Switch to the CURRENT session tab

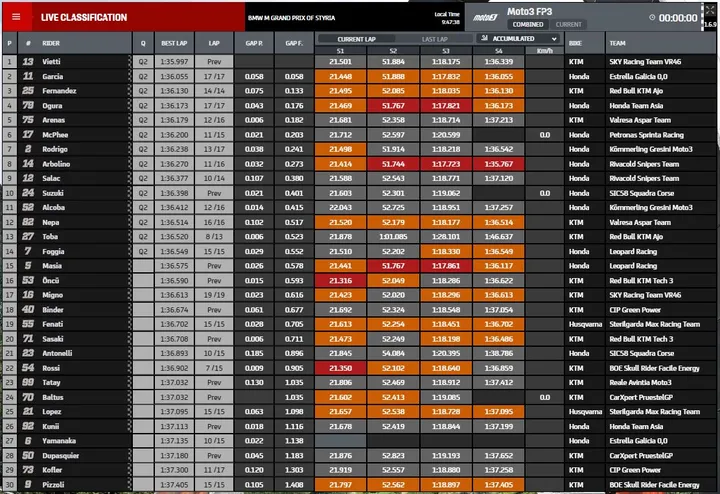(568, 24)
